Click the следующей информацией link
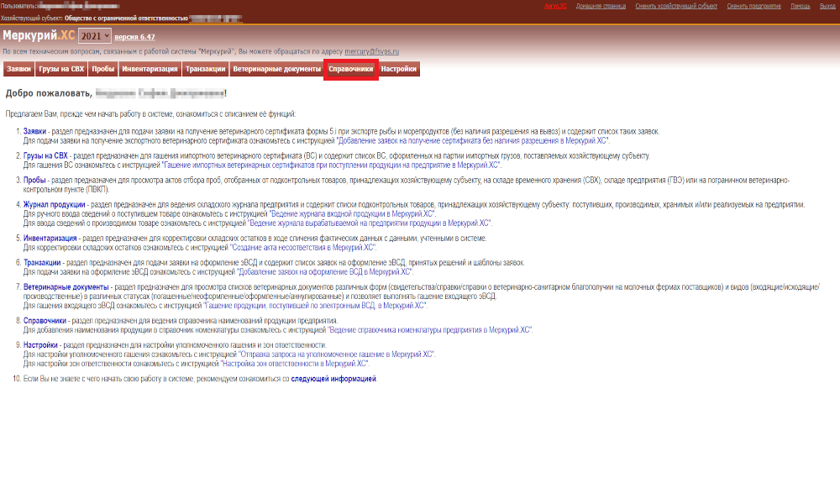Image resolution: width=840 pixels, height=504 pixels. (x=333, y=379)
